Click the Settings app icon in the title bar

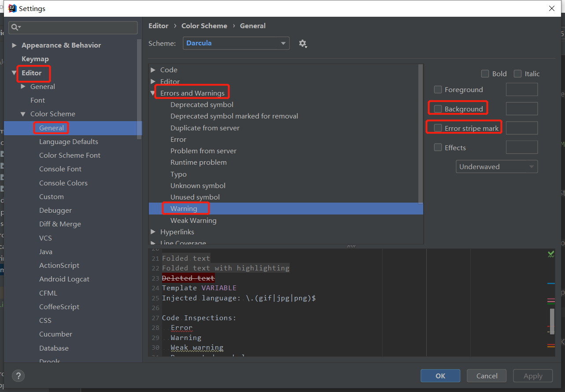pos(12,8)
